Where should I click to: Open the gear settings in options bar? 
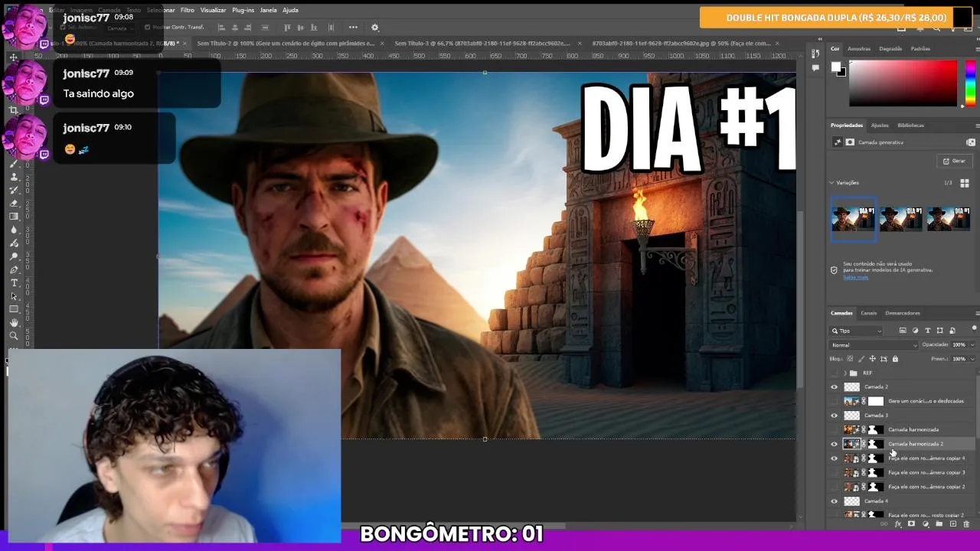(375, 28)
